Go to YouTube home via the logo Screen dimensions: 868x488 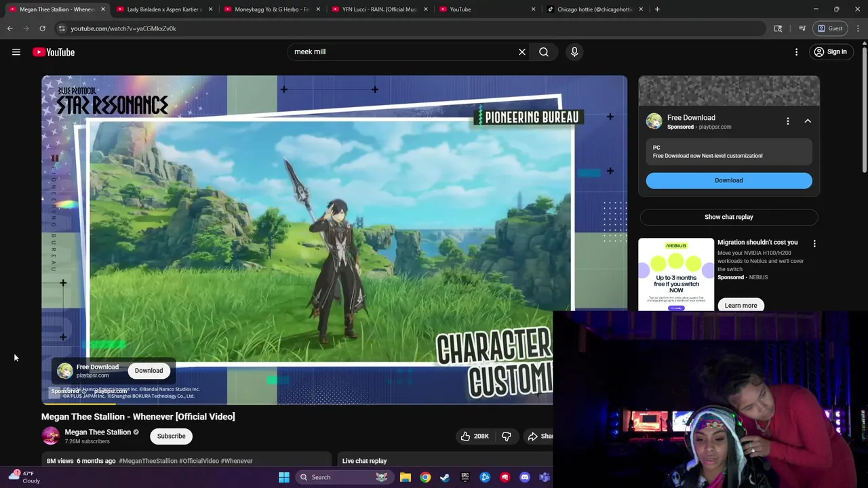[x=54, y=52]
